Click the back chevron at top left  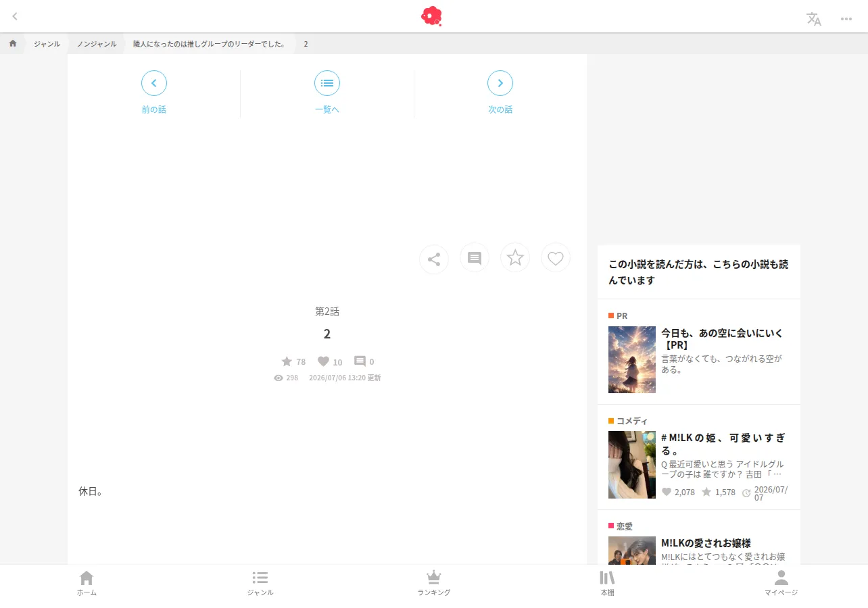[x=15, y=16]
